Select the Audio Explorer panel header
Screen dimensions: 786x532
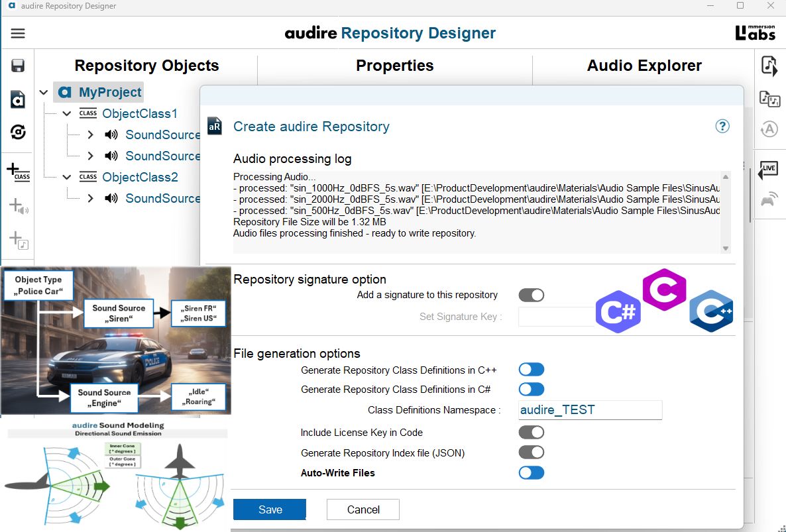tap(644, 66)
